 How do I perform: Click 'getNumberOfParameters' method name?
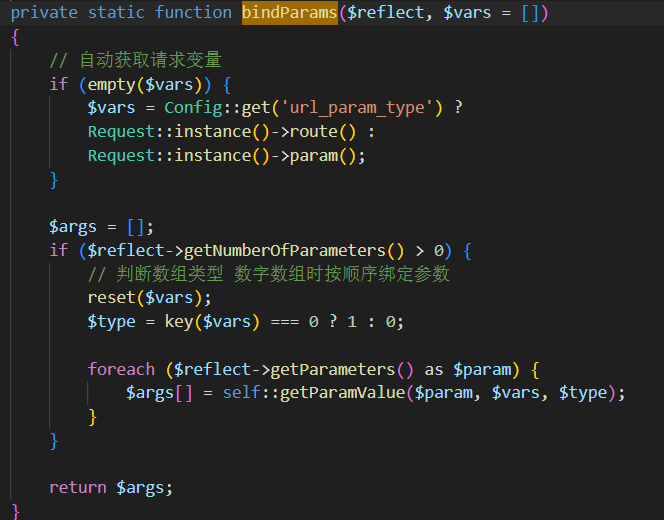(x=285, y=251)
